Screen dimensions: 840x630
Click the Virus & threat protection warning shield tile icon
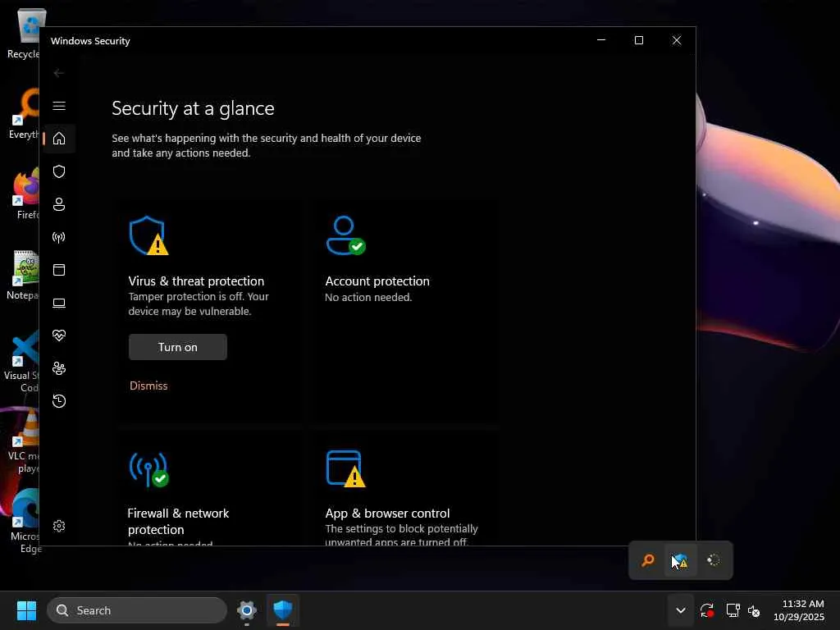[x=148, y=235]
